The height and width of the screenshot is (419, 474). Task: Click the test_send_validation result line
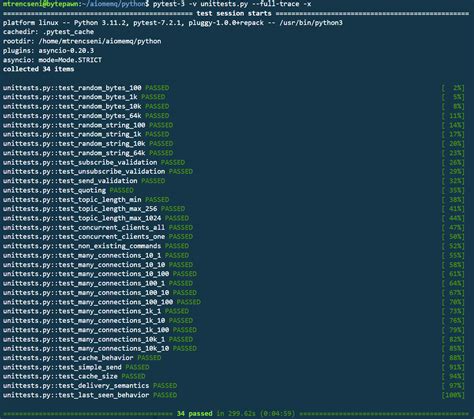(84, 181)
